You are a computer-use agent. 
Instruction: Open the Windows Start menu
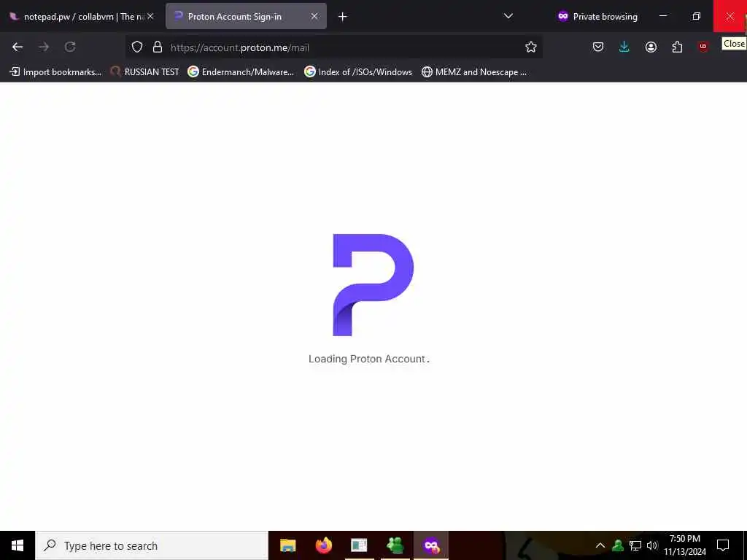18,545
